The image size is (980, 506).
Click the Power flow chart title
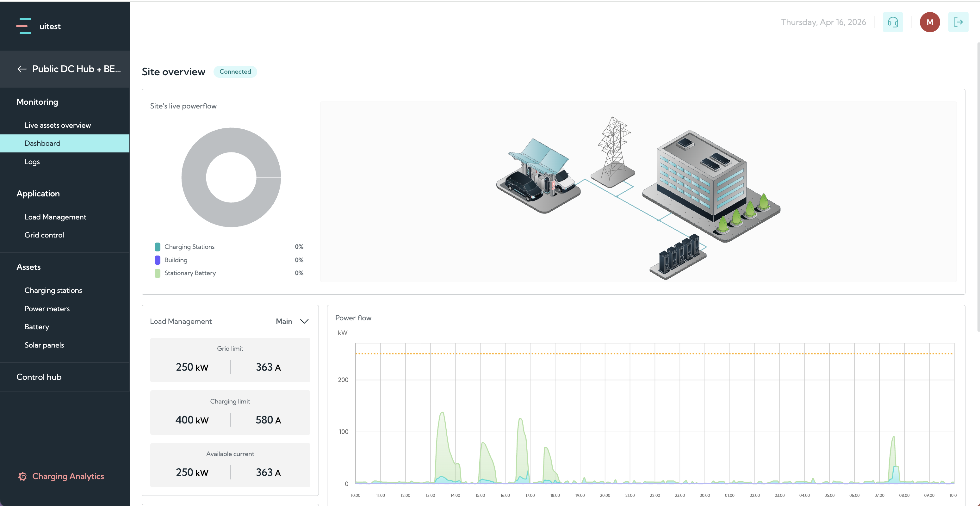(x=353, y=318)
